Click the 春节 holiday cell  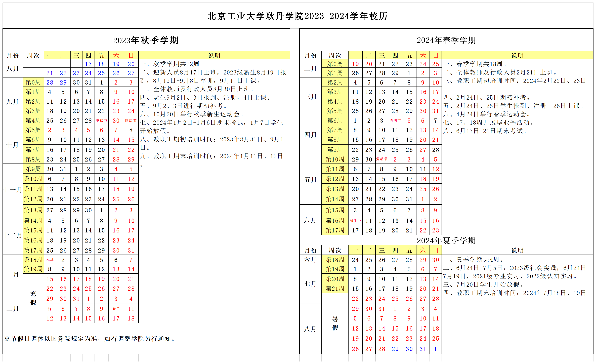(x=116, y=308)
